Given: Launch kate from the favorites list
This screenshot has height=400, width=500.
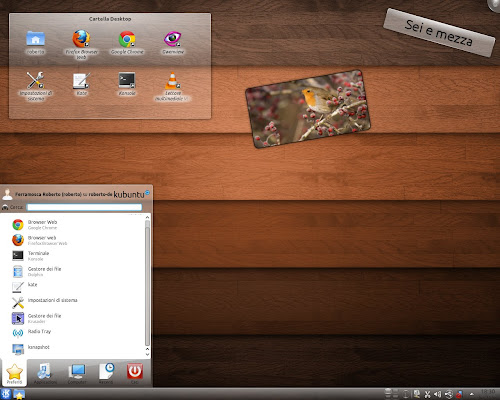Looking at the screenshot, I should click(x=75, y=287).
